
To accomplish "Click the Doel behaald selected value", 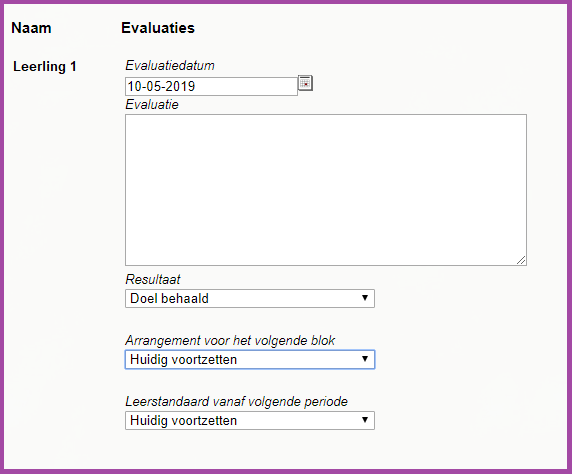I will tap(169, 298).
